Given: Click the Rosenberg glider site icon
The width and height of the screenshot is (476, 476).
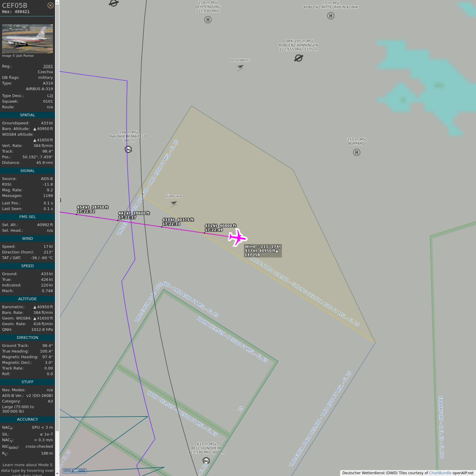Looking at the screenshot, I should tap(240, 67).
